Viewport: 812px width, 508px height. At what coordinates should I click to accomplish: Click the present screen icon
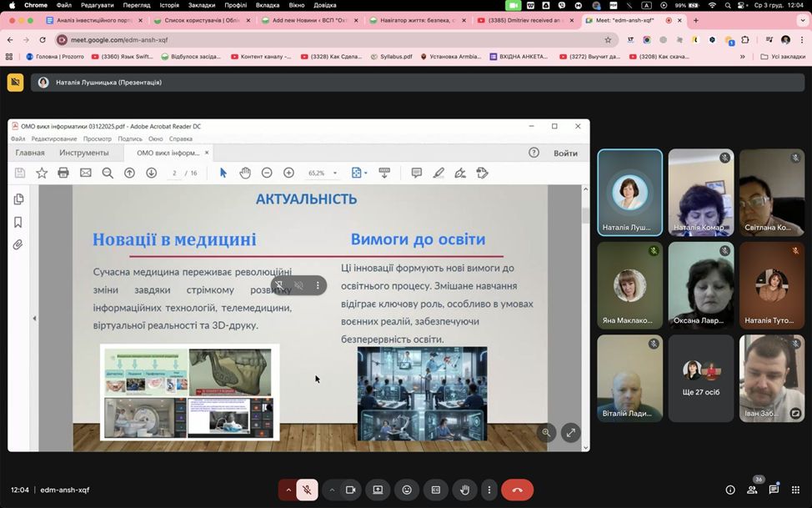click(x=378, y=490)
